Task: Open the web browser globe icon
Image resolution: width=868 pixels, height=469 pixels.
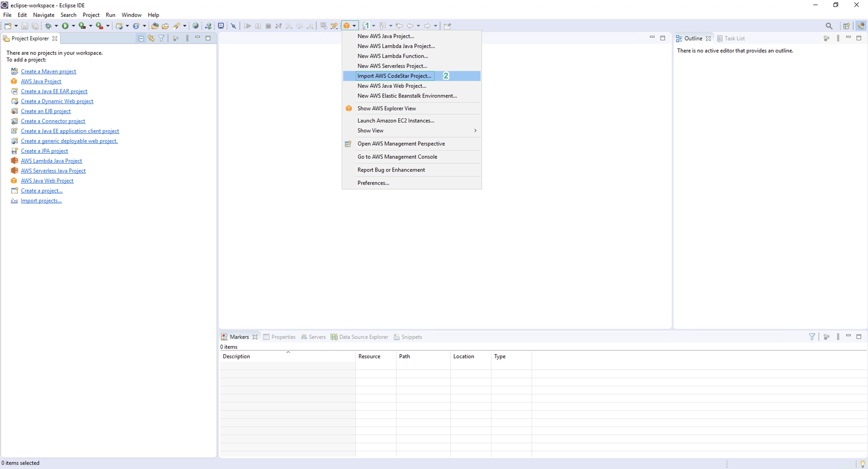Action: pyautogui.click(x=195, y=26)
